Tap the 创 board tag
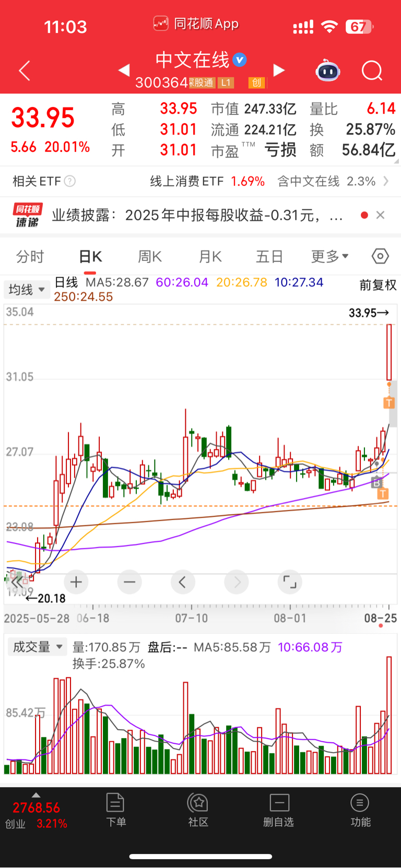401x868 pixels. 256,82
